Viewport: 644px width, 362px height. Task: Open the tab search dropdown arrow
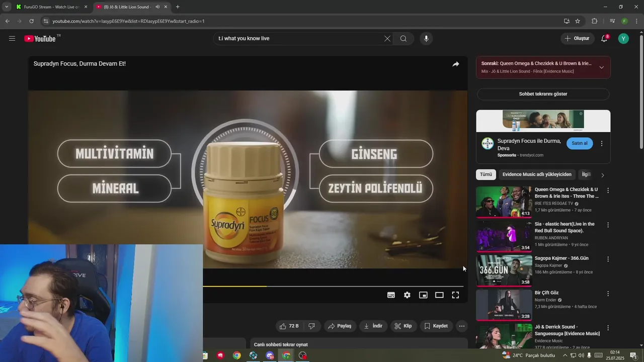(x=6, y=7)
